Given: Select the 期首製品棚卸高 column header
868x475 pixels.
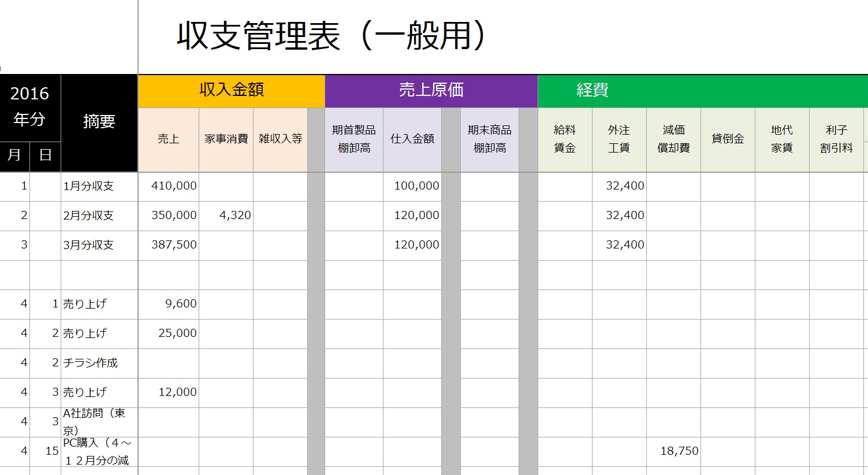Looking at the screenshot, I should click(x=354, y=139).
